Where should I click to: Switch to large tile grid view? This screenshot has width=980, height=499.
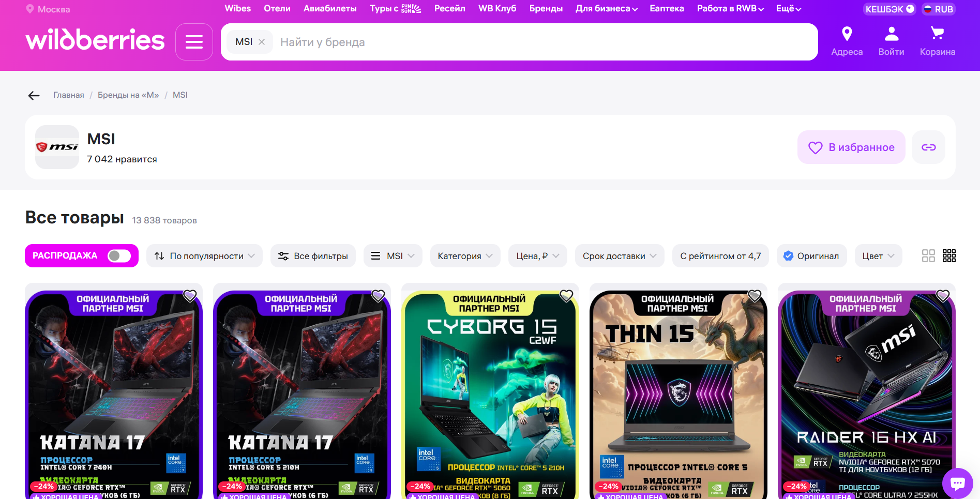pyautogui.click(x=928, y=256)
